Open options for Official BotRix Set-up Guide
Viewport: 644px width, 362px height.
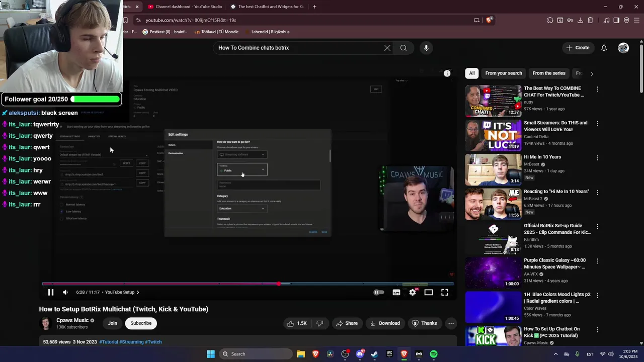click(597, 227)
